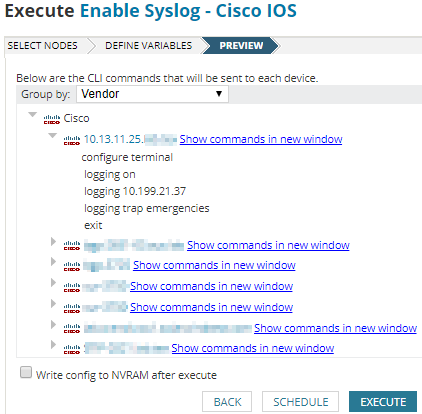
Task: Open Show commands in new window for 10.13.11.25
Action: 261,139
